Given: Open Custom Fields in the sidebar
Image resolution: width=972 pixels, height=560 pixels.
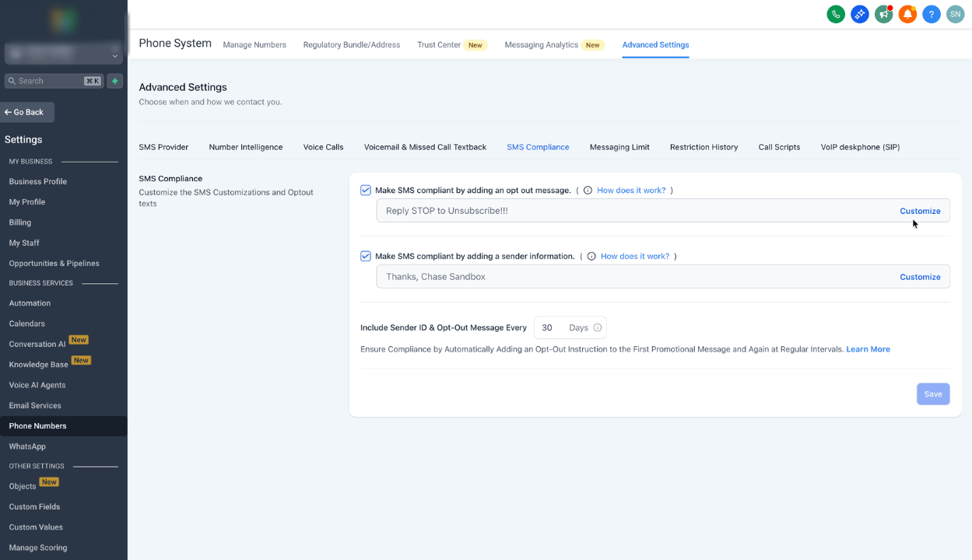Looking at the screenshot, I should (34, 506).
